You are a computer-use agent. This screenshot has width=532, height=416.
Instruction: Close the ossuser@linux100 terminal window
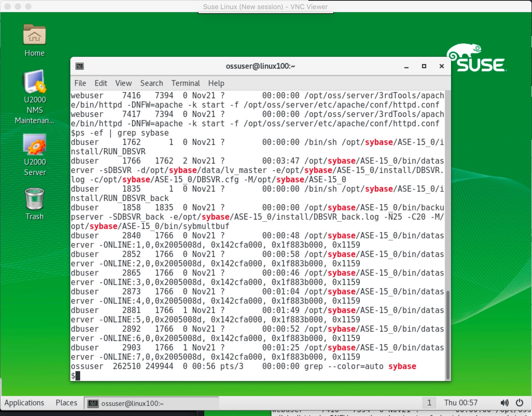[442, 66]
